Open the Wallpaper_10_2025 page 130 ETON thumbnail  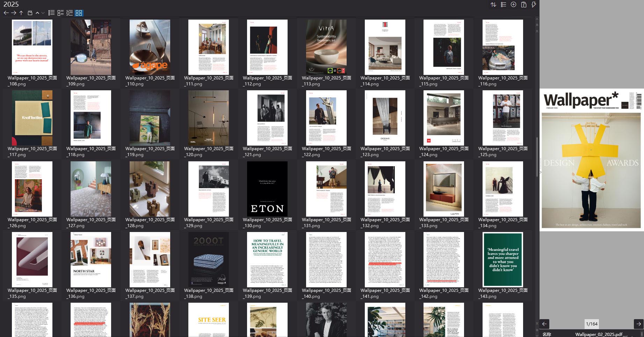click(267, 188)
